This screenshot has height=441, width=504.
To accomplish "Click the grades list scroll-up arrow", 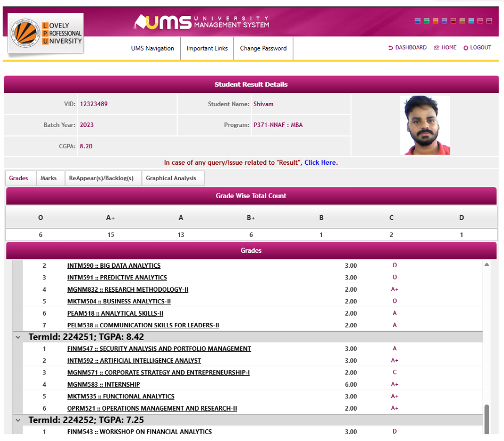I will click(x=486, y=265).
